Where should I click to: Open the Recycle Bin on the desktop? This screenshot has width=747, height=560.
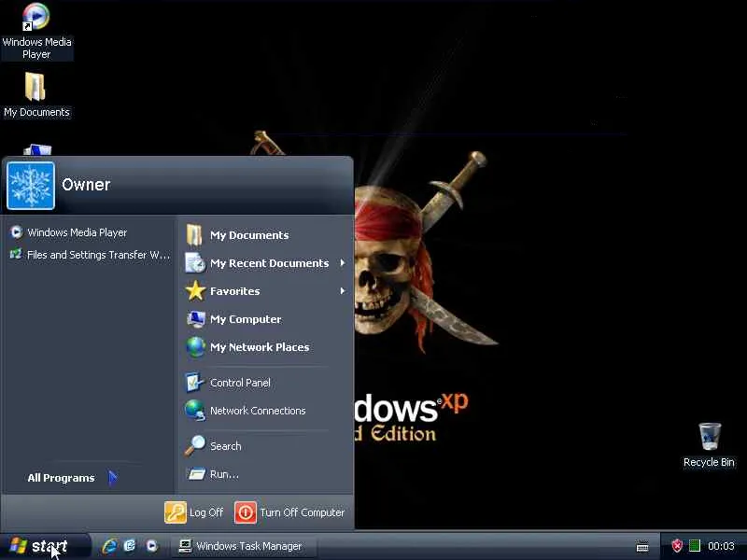(710, 436)
